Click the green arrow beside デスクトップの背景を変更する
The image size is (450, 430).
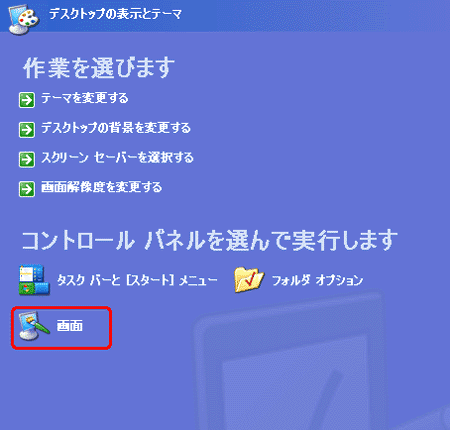click(27, 130)
